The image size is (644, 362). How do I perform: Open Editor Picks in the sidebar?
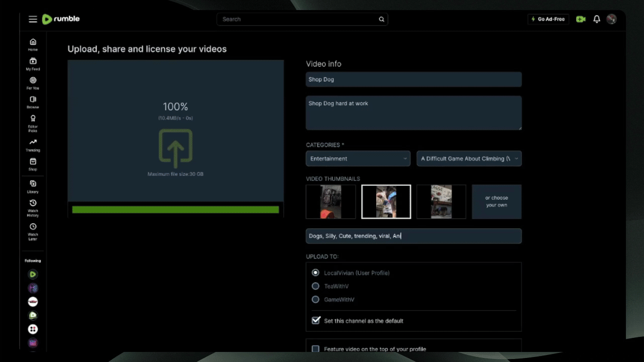(33, 123)
